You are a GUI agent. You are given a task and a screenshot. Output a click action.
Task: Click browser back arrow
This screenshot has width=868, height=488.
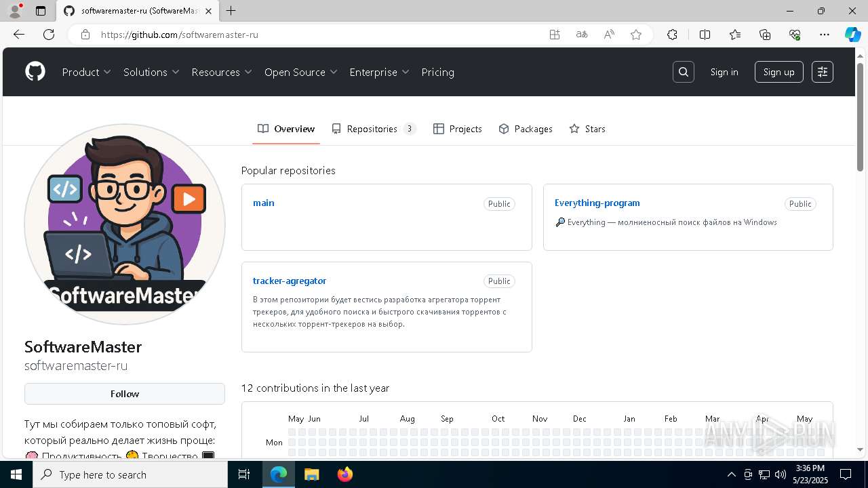(19, 35)
